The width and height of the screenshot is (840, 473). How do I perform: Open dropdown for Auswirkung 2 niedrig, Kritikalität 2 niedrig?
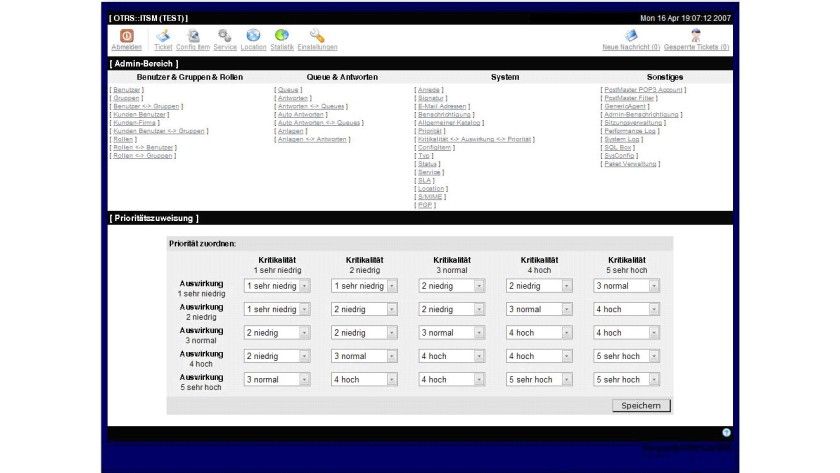click(364, 309)
